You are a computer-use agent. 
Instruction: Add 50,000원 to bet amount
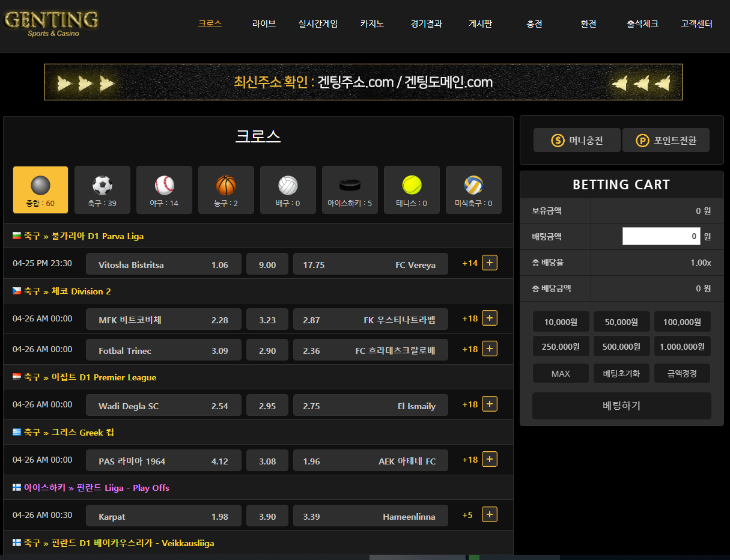click(x=621, y=322)
